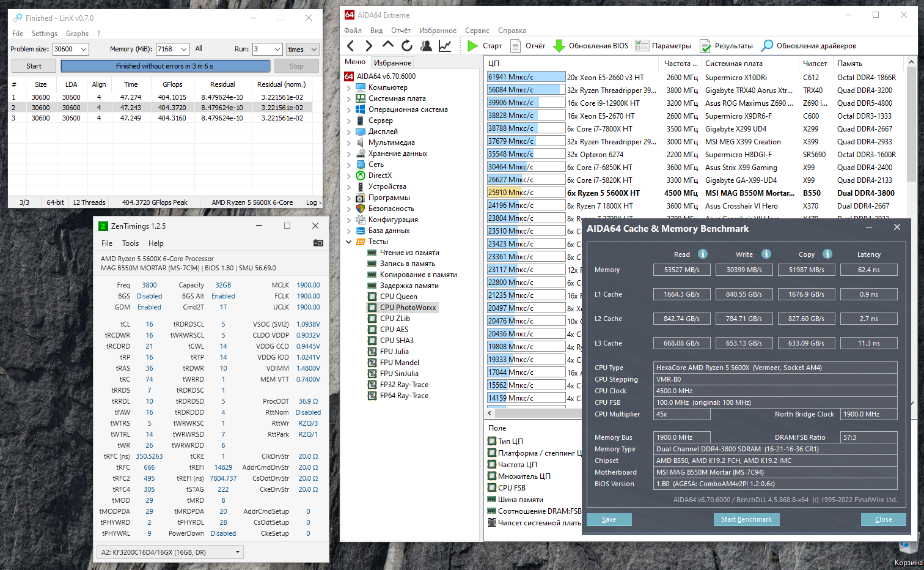Open Обновления драйверов from the toolbar
924x570 pixels.
[x=809, y=46]
